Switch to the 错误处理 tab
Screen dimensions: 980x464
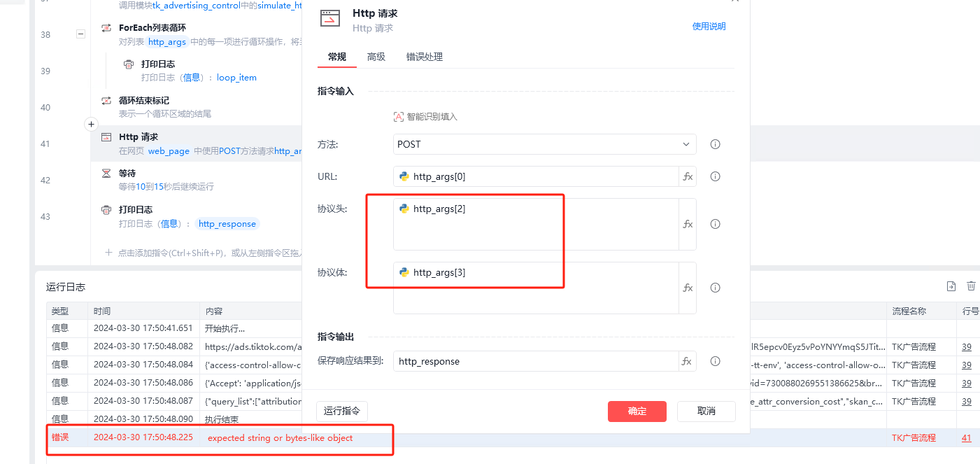click(425, 57)
